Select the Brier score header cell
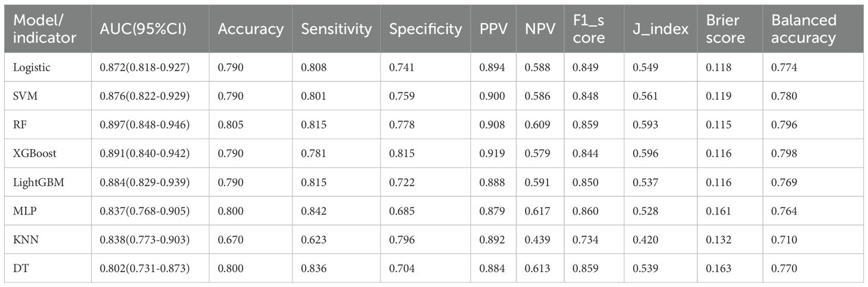The image size is (868, 287). pos(725,29)
